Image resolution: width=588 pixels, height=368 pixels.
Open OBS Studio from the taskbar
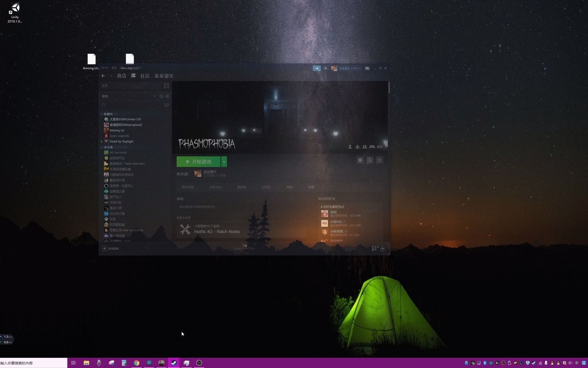[x=199, y=363]
